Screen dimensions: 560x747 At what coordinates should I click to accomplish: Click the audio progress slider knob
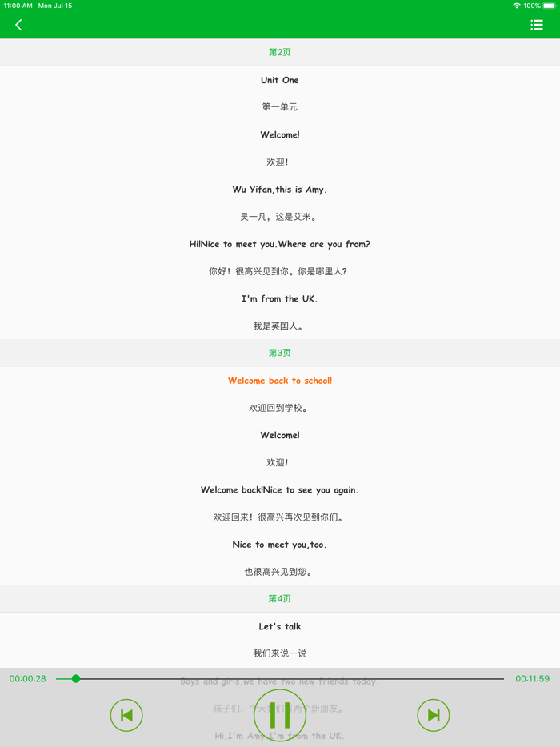pos(76,679)
